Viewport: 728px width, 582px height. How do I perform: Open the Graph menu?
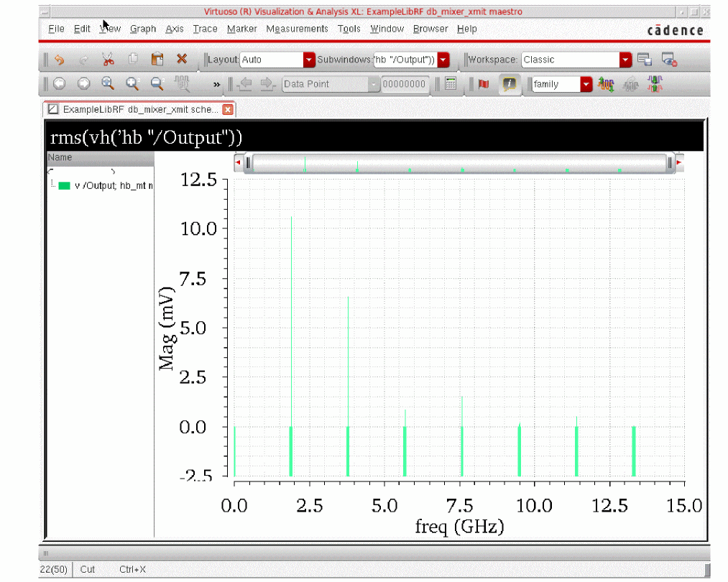click(143, 29)
